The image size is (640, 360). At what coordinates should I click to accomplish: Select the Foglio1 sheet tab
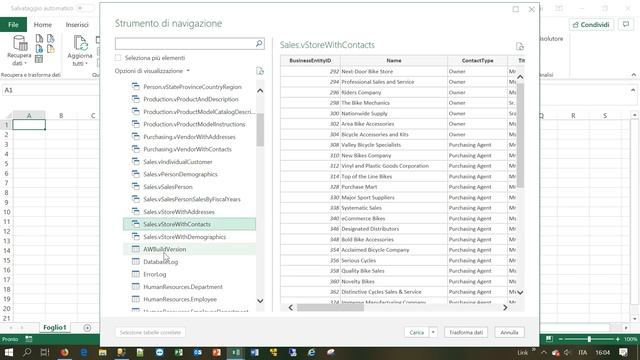[x=54, y=327]
